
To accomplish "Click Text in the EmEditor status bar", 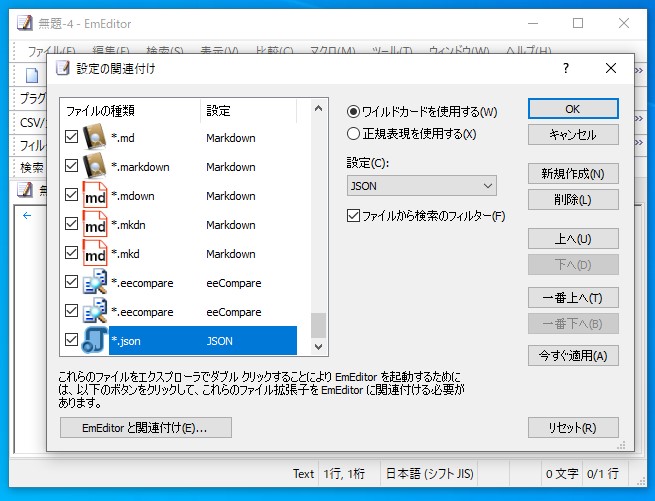I will pyautogui.click(x=303, y=473).
